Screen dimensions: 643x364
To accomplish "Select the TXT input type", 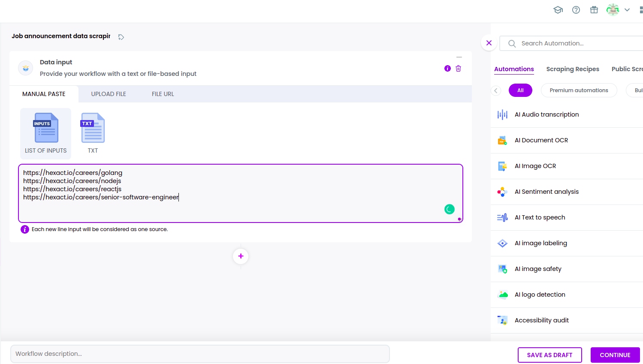I will (93, 133).
